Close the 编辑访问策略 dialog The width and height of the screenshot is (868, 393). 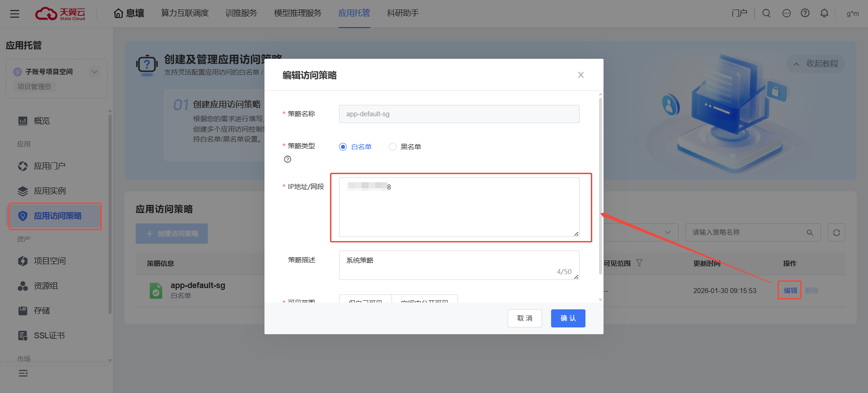coord(581,75)
